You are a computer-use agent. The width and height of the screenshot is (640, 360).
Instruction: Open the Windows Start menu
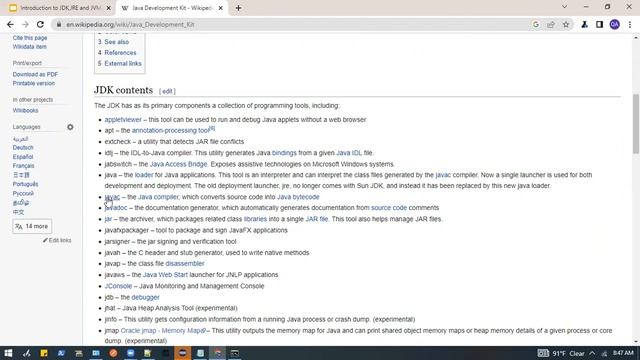[x=8, y=353]
